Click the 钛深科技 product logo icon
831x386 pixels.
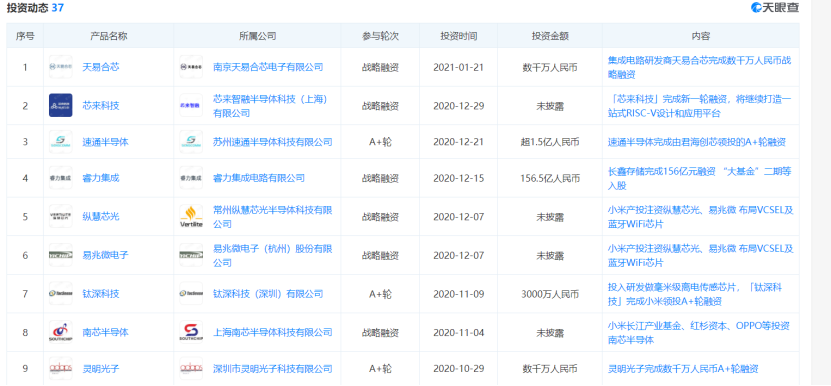click(x=60, y=293)
